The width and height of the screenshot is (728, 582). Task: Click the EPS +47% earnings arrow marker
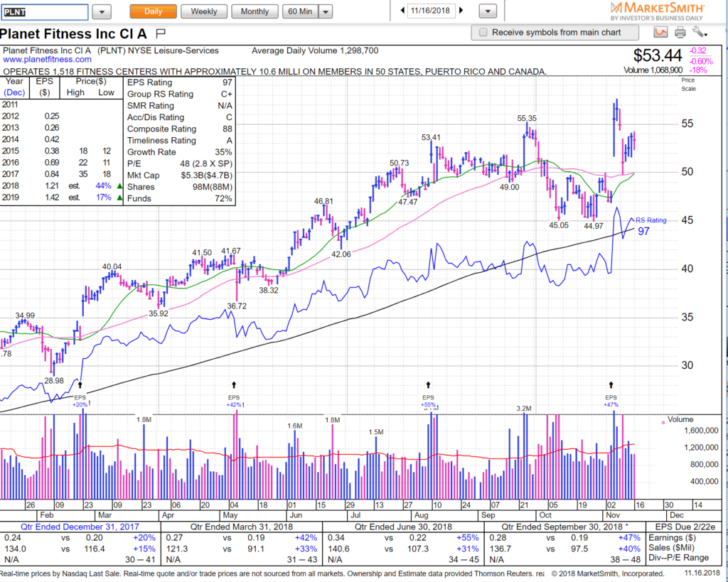tap(611, 384)
